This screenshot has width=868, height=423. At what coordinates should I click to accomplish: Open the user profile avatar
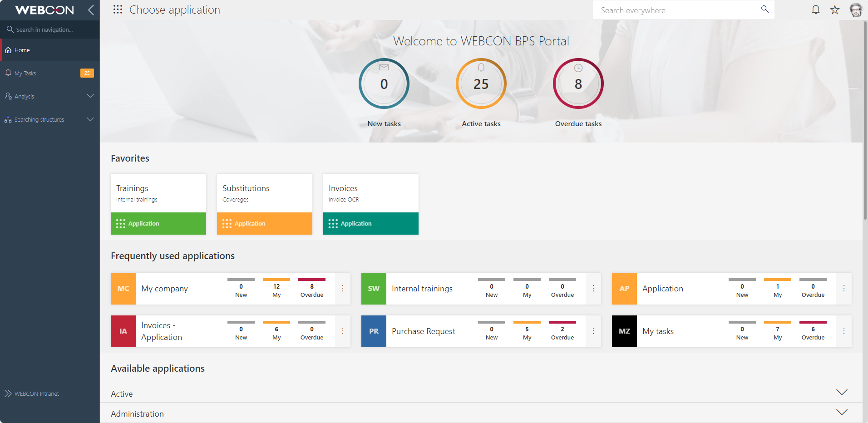(x=856, y=10)
